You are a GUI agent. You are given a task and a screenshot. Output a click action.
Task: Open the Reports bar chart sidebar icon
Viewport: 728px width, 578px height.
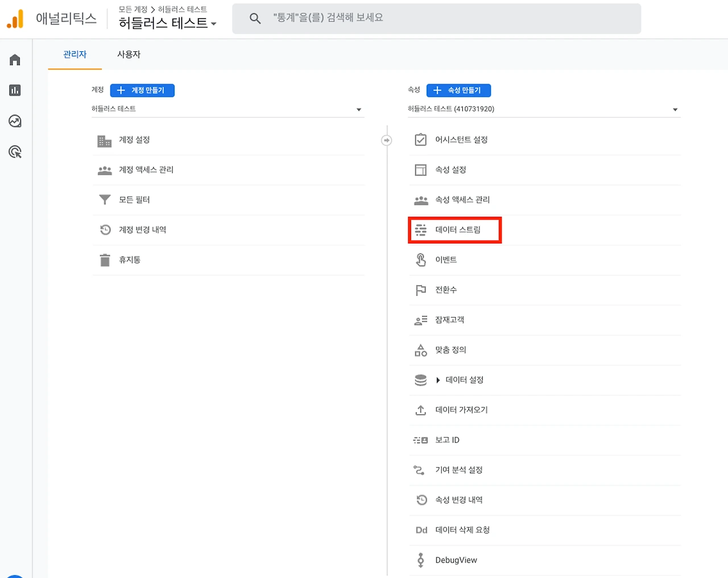[15, 90]
